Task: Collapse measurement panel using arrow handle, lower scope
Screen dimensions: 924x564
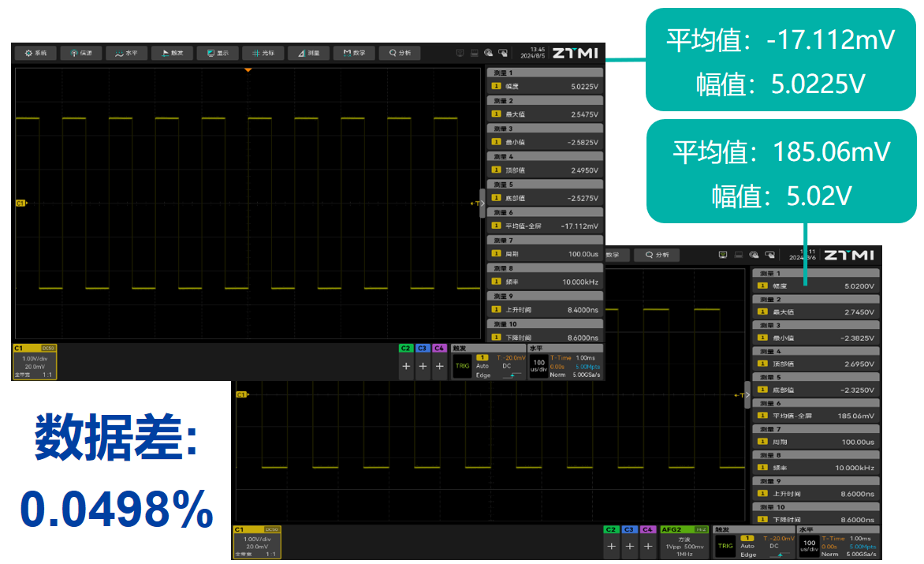Action: pyautogui.click(x=746, y=394)
